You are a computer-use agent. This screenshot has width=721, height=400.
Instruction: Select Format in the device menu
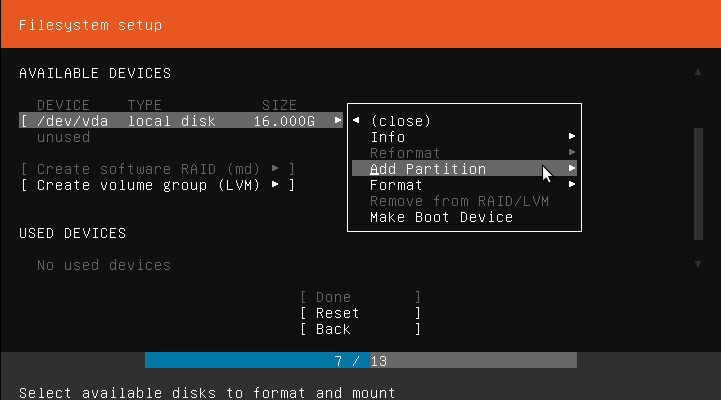coord(396,185)
